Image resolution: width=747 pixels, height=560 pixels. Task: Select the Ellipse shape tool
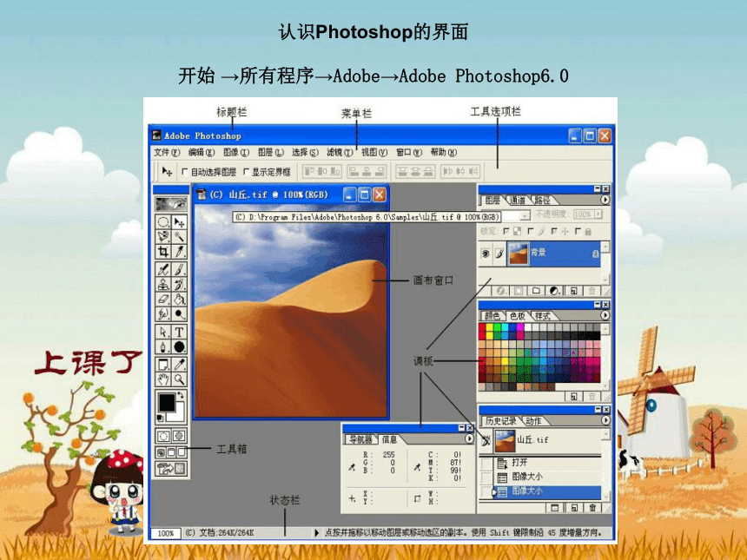[x=179, y=346]
